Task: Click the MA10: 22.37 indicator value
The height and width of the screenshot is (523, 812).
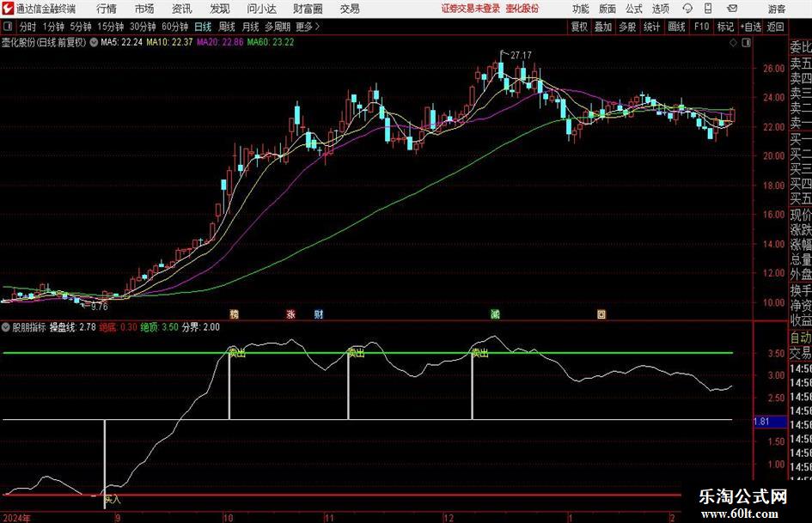Action: (169, 42)
